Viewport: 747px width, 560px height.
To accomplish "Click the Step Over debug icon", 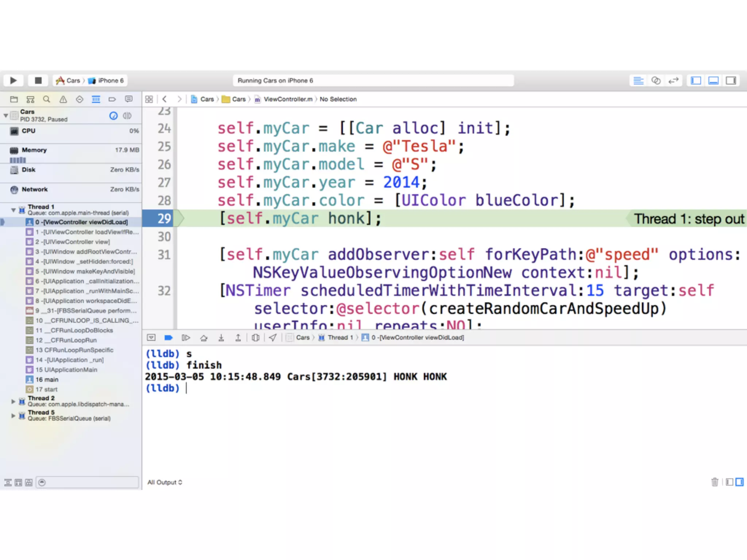I will coord(204,338).
